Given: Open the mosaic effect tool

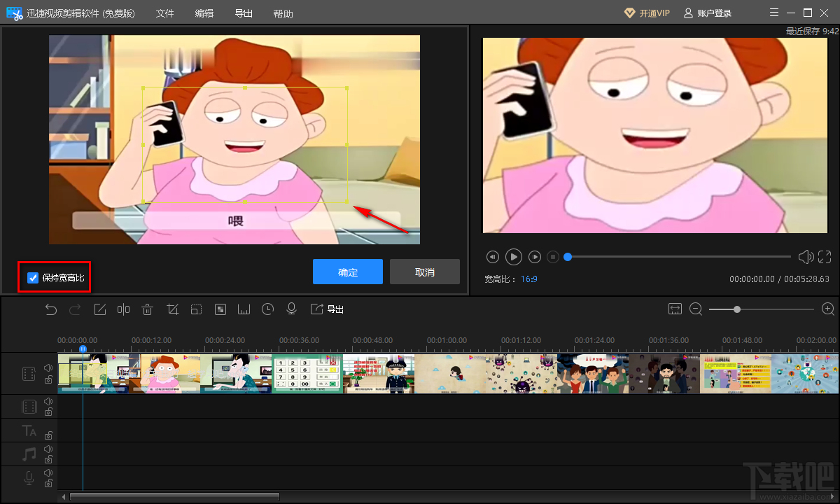Looking at the screenshot, I should tap(220, 309).
